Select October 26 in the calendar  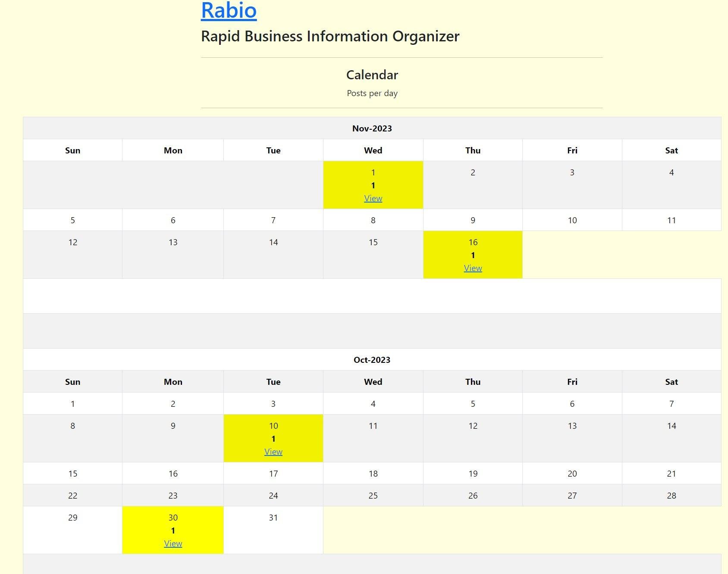pyautogui.click(x=473, y=496)
